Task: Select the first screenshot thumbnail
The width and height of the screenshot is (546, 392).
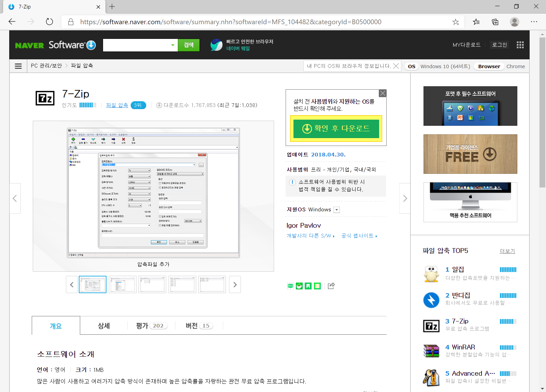Action: [92, 285]
